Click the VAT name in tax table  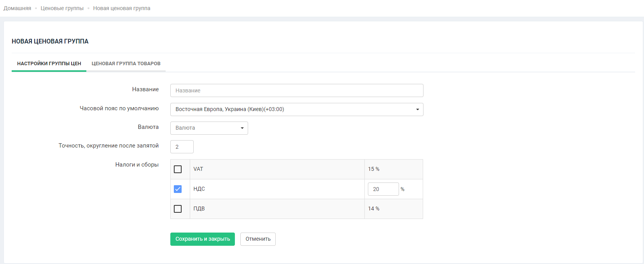pyautogui.click(x=198, y=169)
